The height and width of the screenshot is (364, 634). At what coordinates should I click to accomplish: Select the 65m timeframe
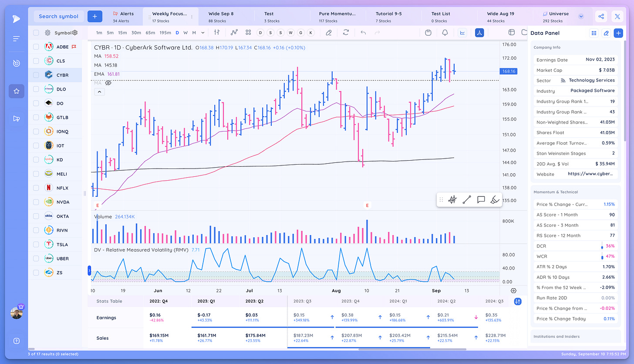[150, 33]
